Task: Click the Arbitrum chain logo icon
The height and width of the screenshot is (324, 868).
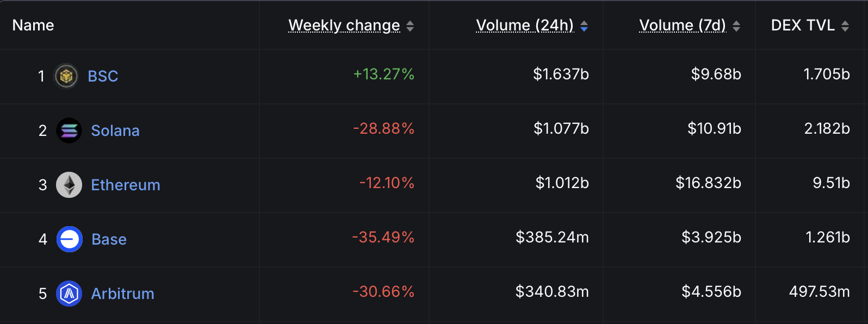Action: click(x=69, y=294)
